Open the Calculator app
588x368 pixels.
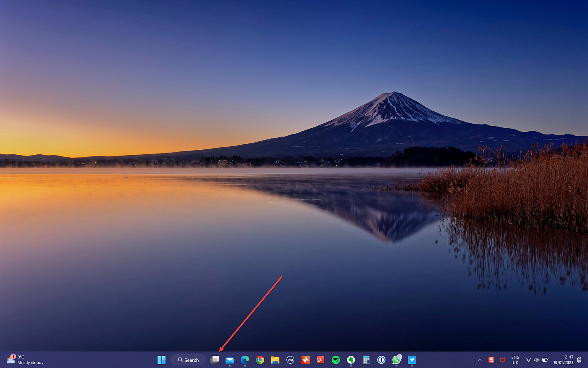(366, 360)
